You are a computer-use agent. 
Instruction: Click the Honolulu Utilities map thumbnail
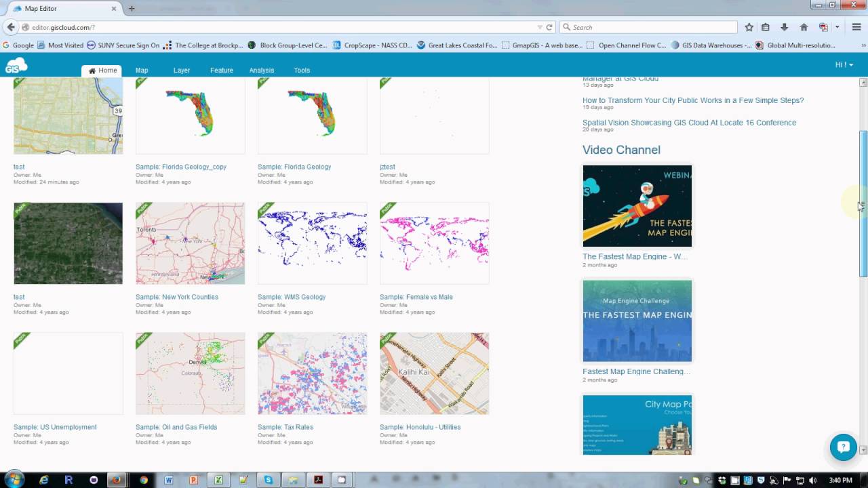point(434,373)
